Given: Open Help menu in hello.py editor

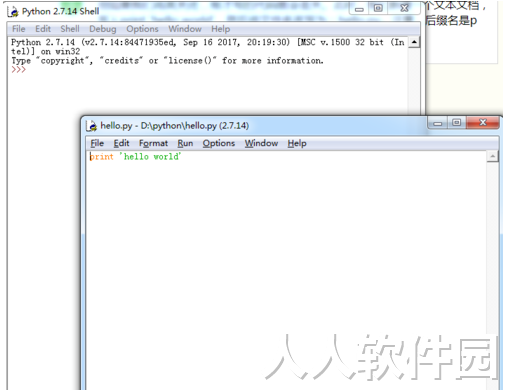Looking at the screenshot, I should (297, 143).
